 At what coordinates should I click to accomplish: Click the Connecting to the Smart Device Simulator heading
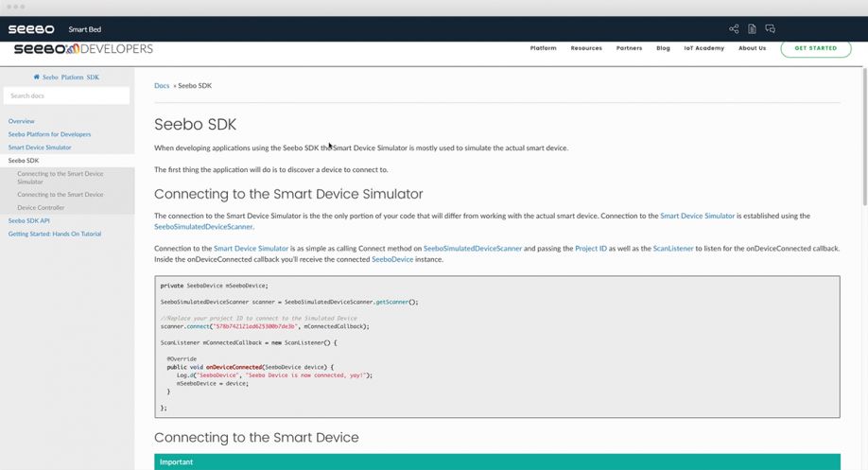coord(288,194)
